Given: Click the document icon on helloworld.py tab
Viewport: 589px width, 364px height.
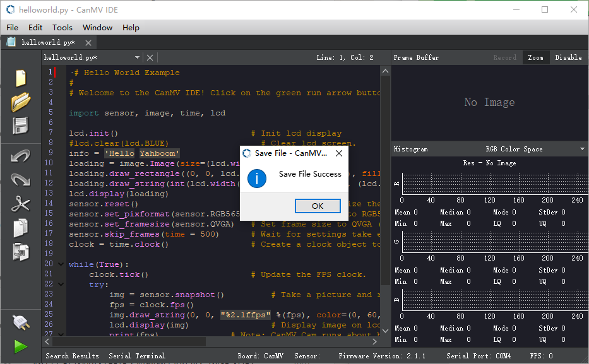Looking at the screenshot, I should coord(11,42).
